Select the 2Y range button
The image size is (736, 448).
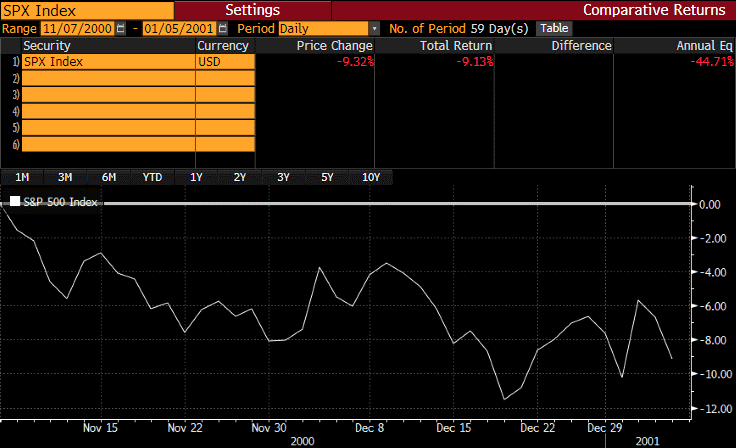point(240,177)
